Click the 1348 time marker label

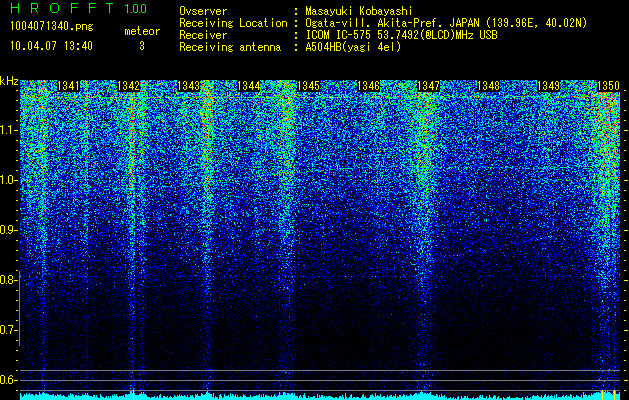(x=489, y=86)
